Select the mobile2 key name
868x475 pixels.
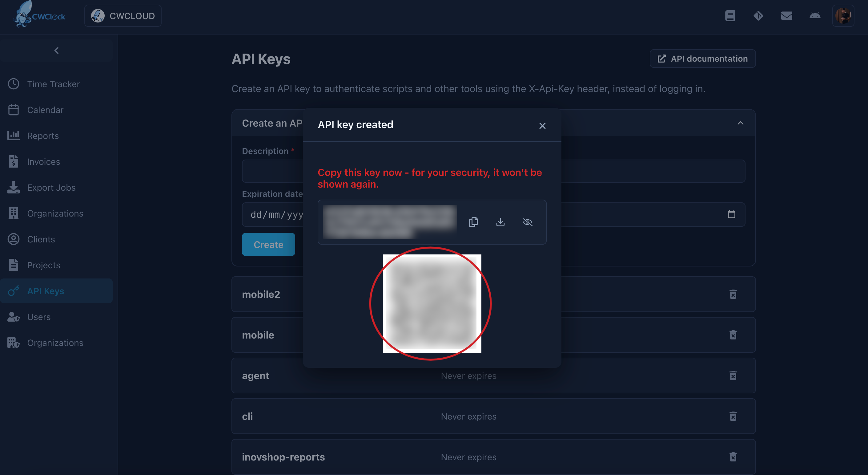coord(261,294)
